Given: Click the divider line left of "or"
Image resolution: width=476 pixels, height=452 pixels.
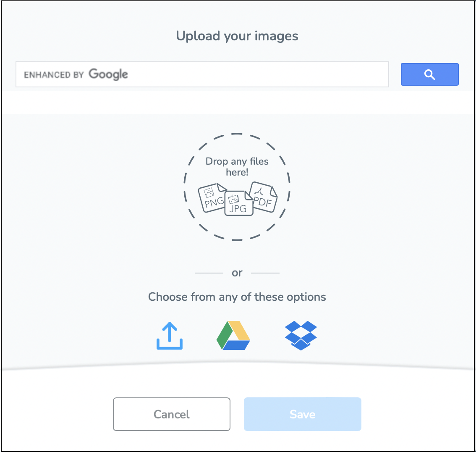Looking at the screenshot, I should point(209,273).
